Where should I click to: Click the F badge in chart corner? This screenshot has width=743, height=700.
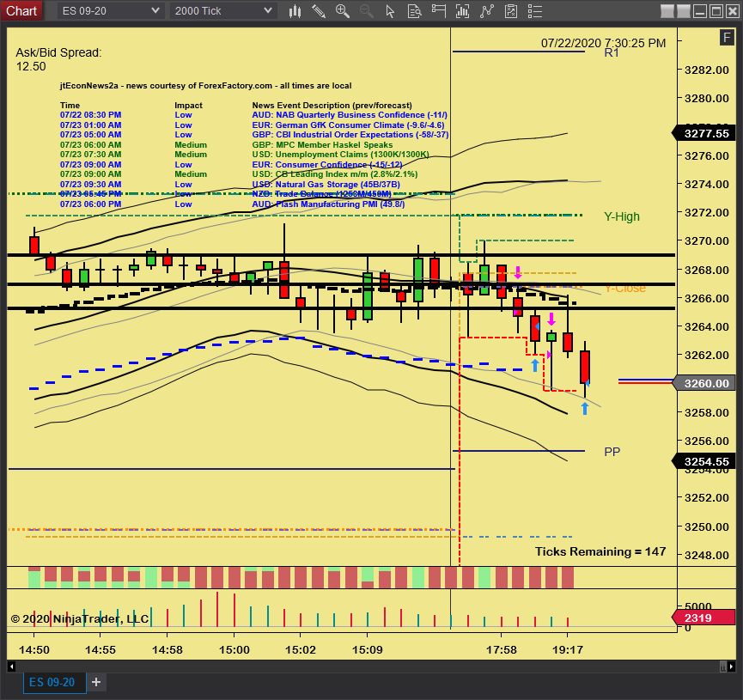click(727, 37)
